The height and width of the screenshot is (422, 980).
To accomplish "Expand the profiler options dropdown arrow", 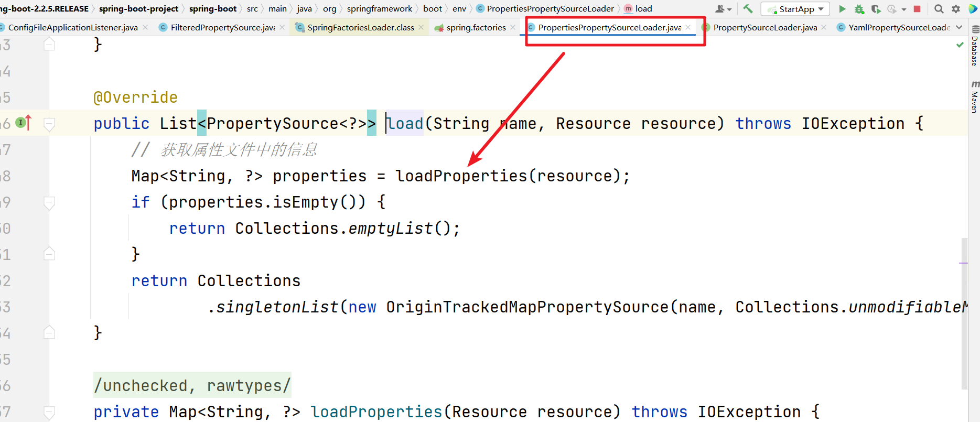I will tap(904, 9).
